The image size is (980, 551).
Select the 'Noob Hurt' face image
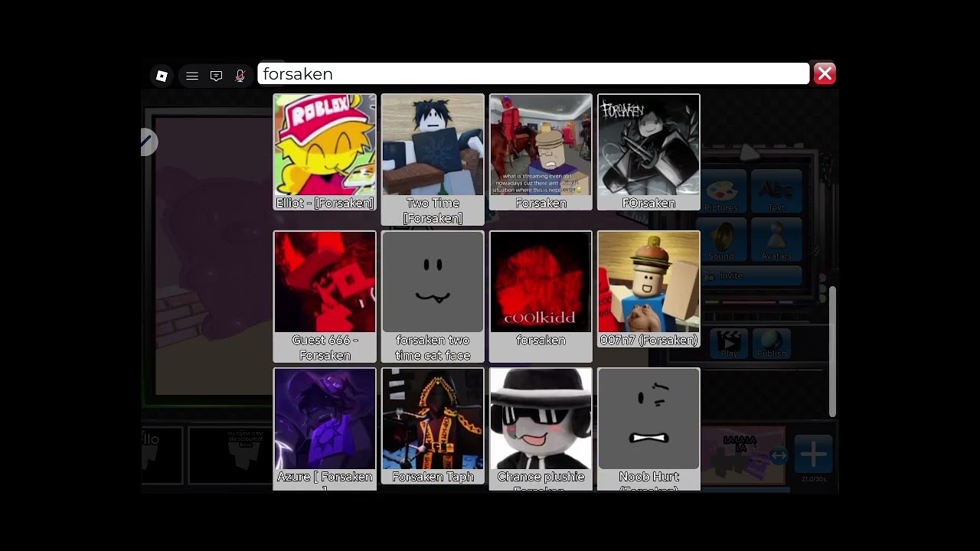[648, 429]
